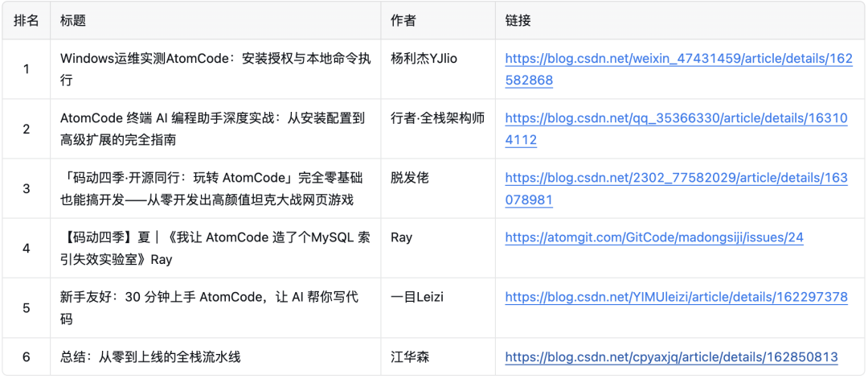Click rank number 4 cell
Viewport: 868px width, 379px height.
point(26,249)
